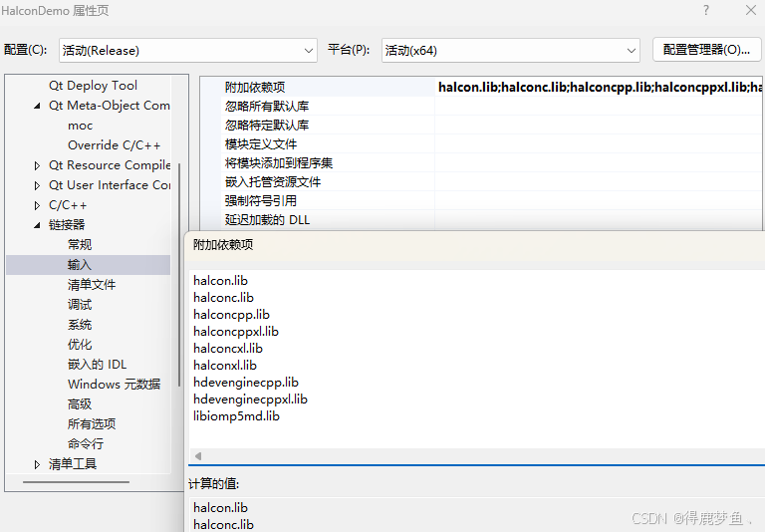This screenshot has width=765, height=532.
Task: Select 命令行 tree item
Action: 86,444
